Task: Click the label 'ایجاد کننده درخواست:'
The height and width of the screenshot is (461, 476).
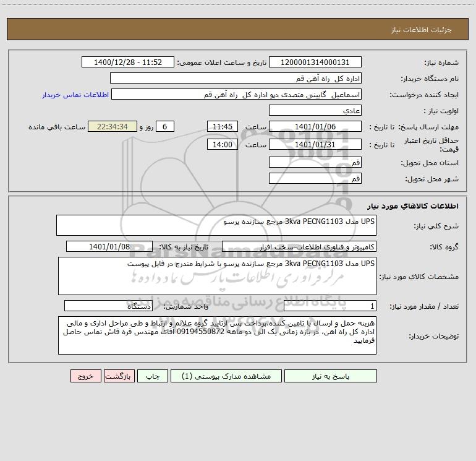Action: point(424,95)
